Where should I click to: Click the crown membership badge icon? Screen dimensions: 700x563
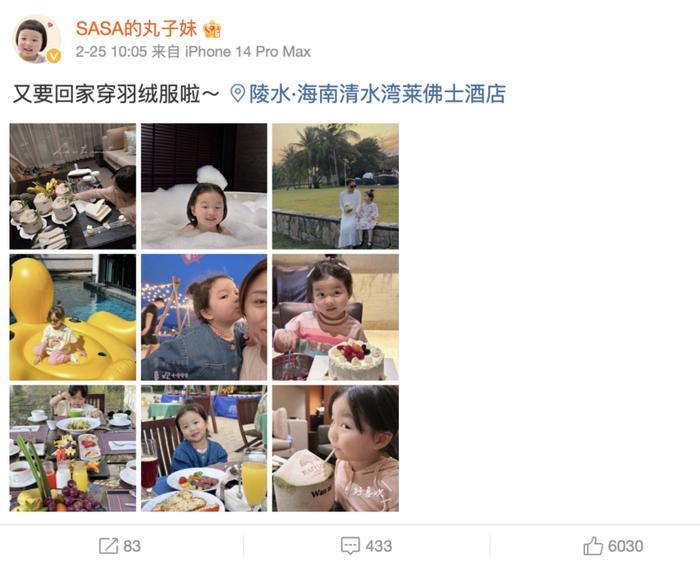pos(212,30)
